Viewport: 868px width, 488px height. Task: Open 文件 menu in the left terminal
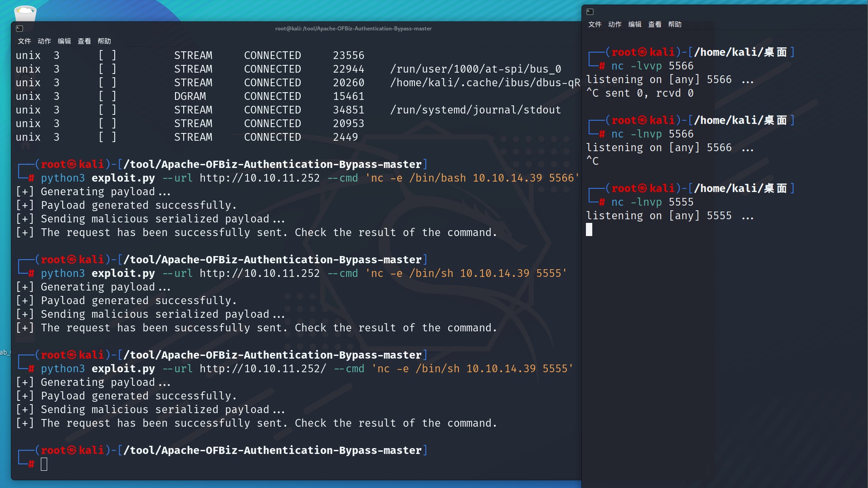tap(24, 41)
